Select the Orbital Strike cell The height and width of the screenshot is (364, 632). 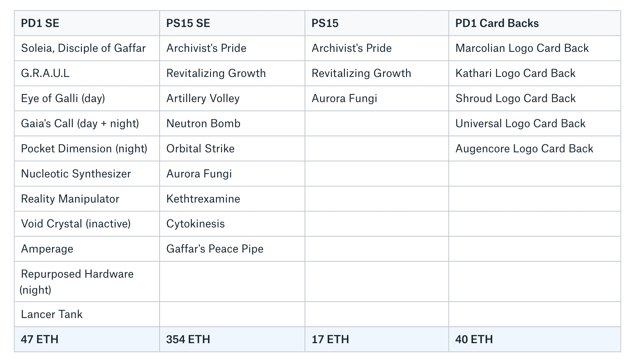coord(232,149)
